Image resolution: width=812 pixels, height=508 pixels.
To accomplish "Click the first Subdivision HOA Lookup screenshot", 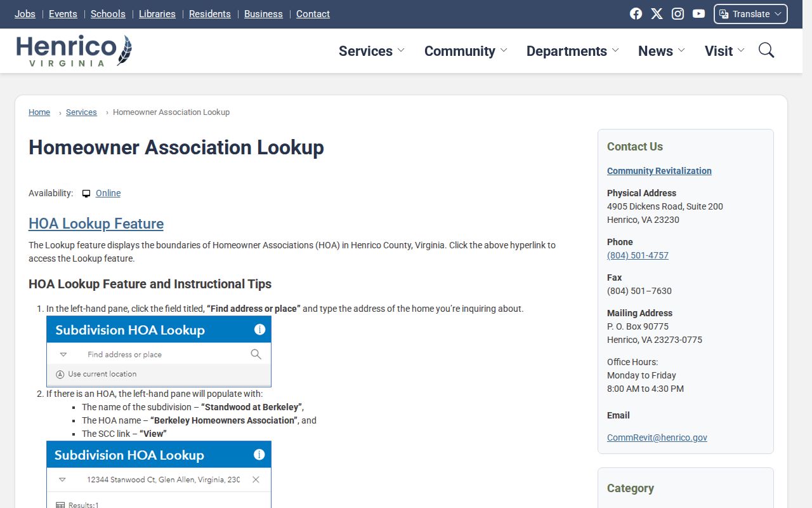I will pyautogui.click(x=159, y=352).
